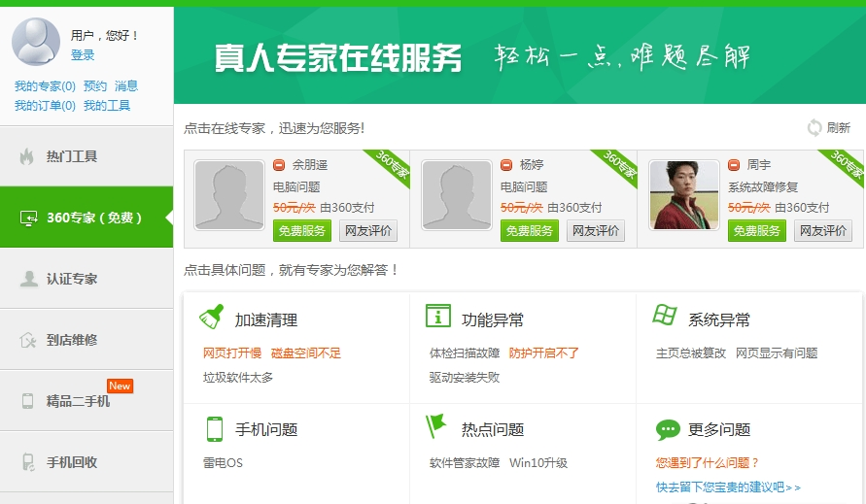Click 网友评价 button for expert 杨婷
Image resolution: width=866 pixels, height=504 pixels.
[x=595, y=231]
